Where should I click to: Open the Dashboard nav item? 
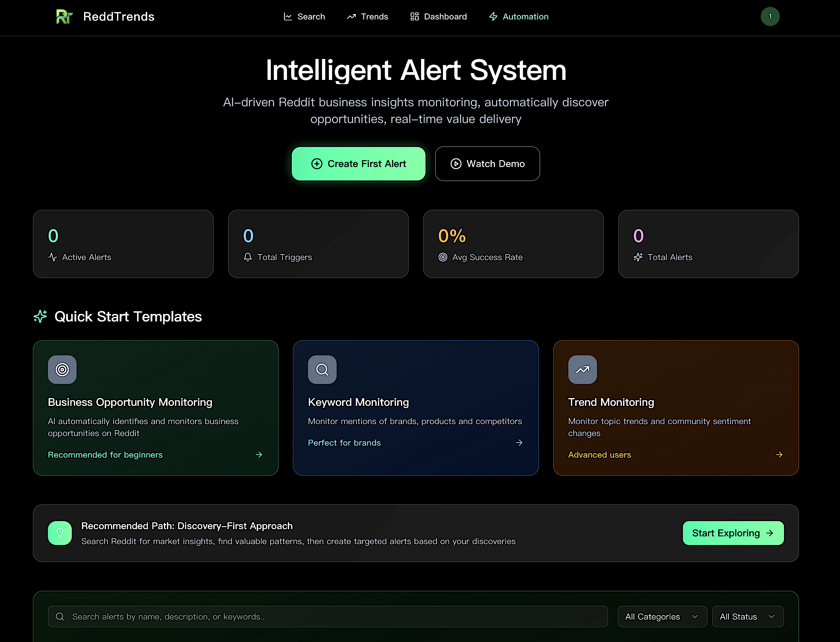pyautogui.click(x=438, y=16)
